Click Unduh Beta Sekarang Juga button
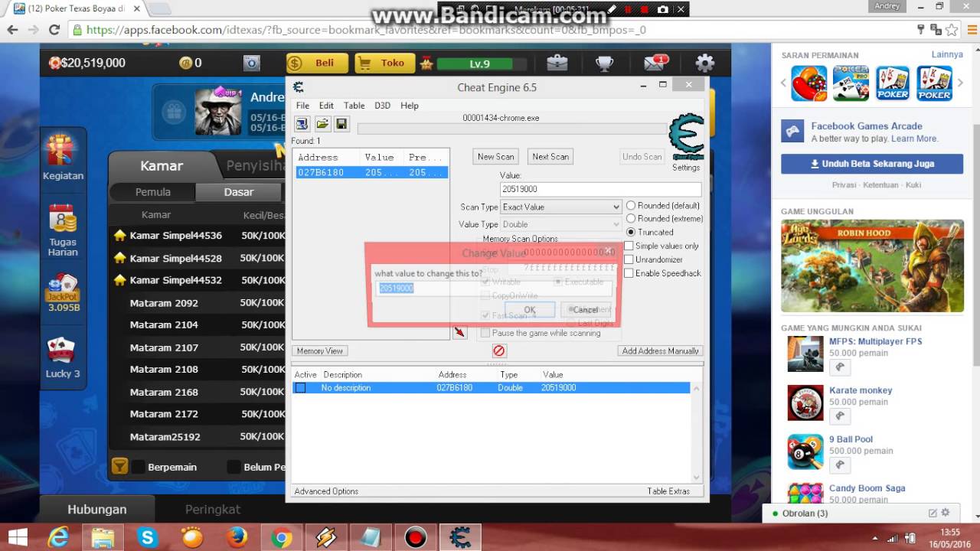Screen dimensions: 980x551 pos(872,164)
